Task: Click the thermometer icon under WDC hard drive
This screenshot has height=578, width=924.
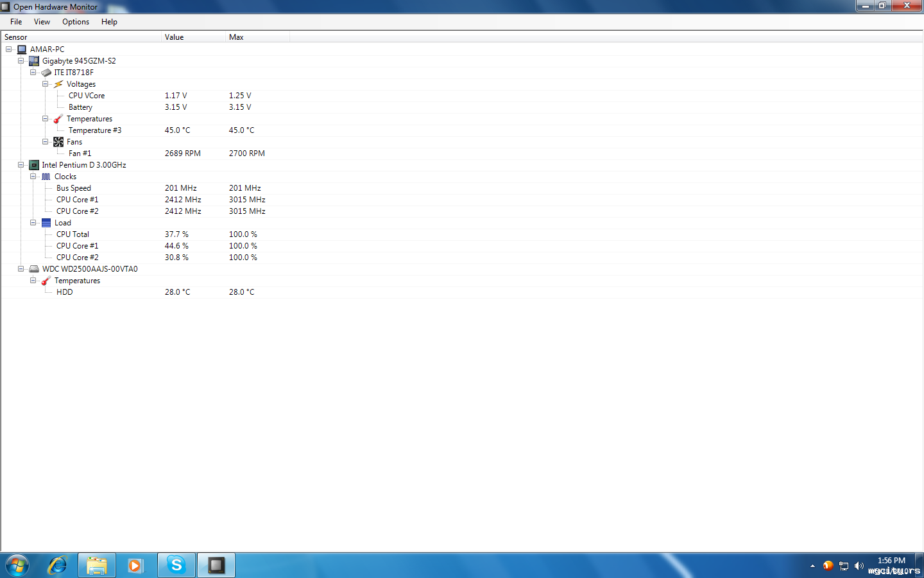Action: coord(46,281)
